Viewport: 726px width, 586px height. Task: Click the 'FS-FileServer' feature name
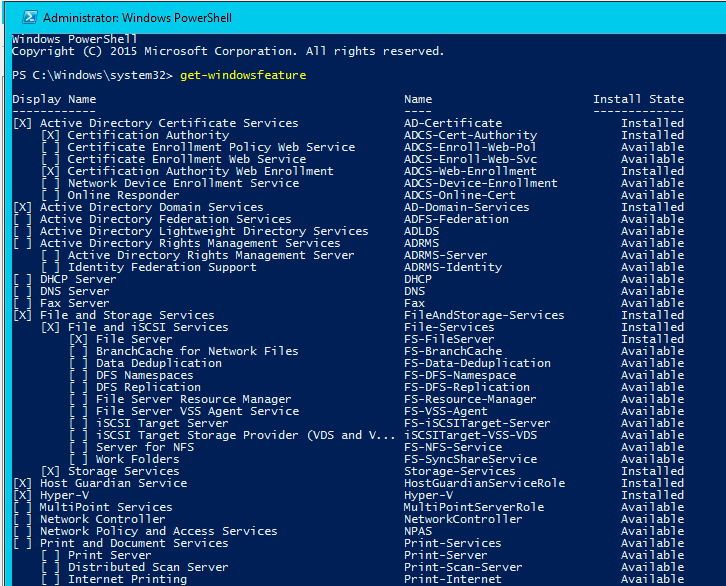pyautogui.click(x=449, y=339)
